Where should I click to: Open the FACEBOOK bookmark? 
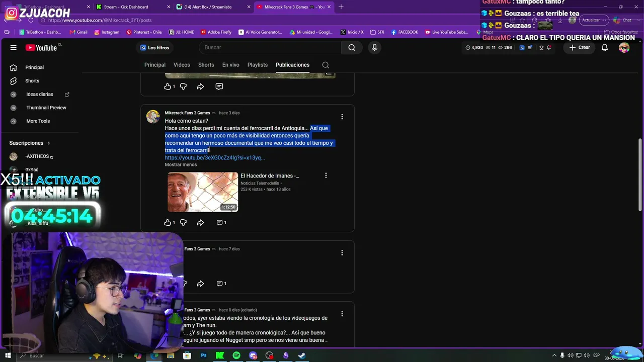pyautogui.click(x=404, y=32)
